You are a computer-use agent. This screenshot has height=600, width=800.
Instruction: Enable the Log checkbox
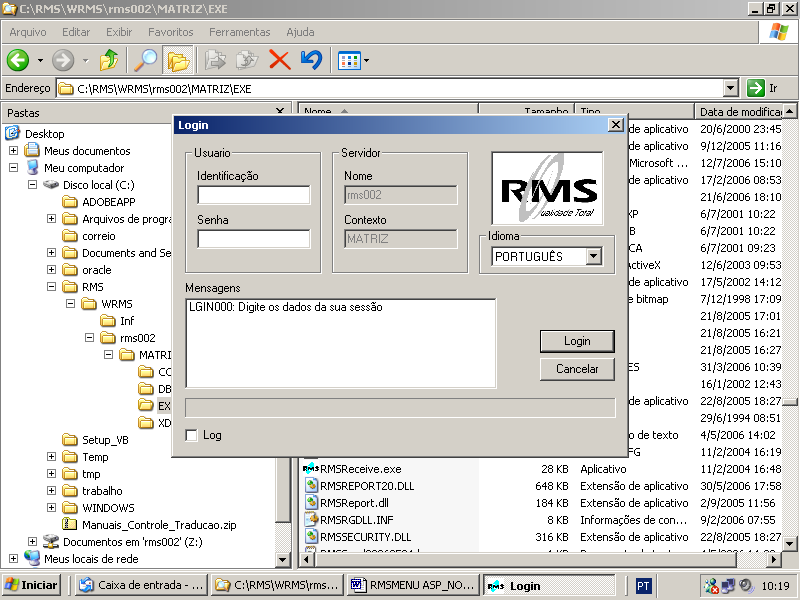coord(192,435)
